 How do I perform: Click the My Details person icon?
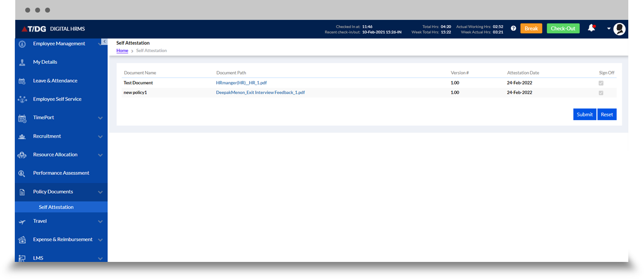coord(22,62)
